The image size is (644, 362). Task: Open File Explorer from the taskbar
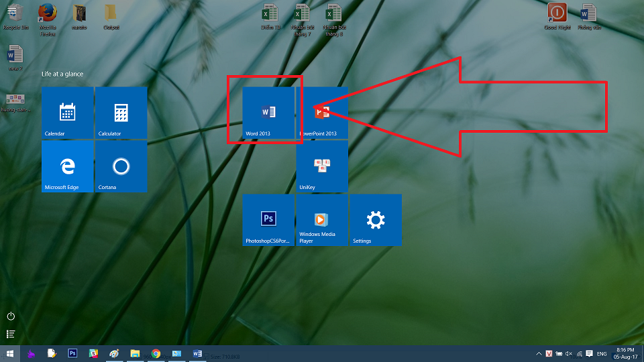tap(135, 353)
